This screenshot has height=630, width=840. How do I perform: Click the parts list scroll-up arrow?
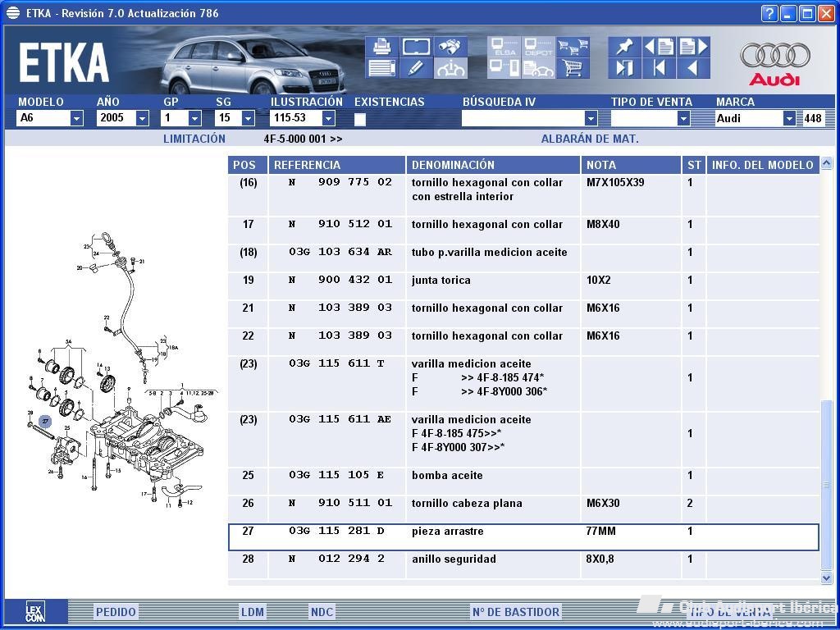[827, 163]
